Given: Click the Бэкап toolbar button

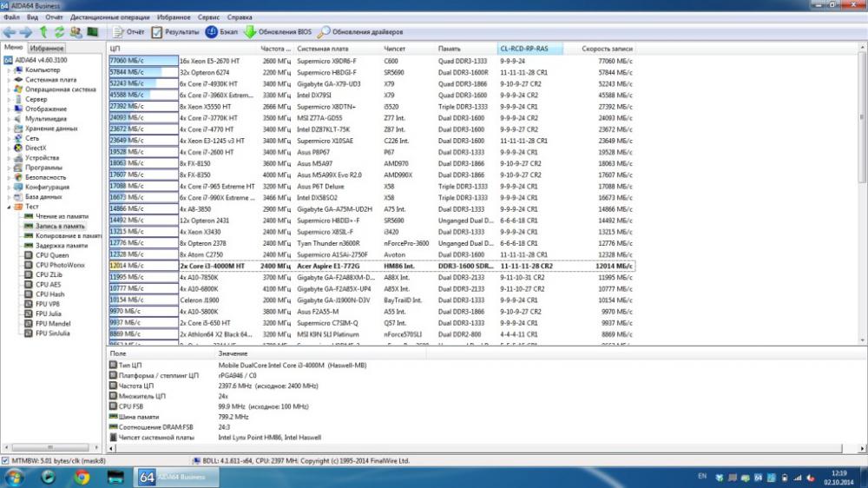Looking at the screenshot, I should (x=221, y=32).
